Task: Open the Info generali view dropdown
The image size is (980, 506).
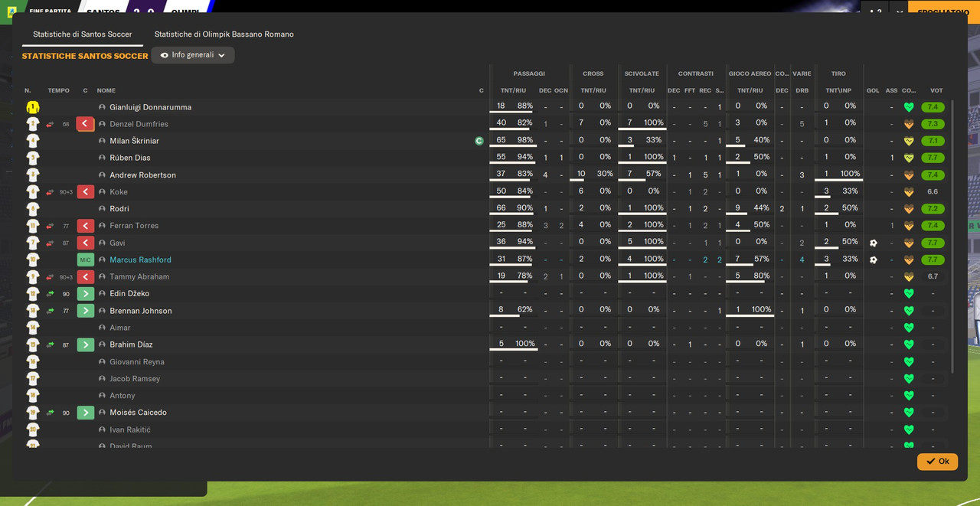Action: [193, 55]
